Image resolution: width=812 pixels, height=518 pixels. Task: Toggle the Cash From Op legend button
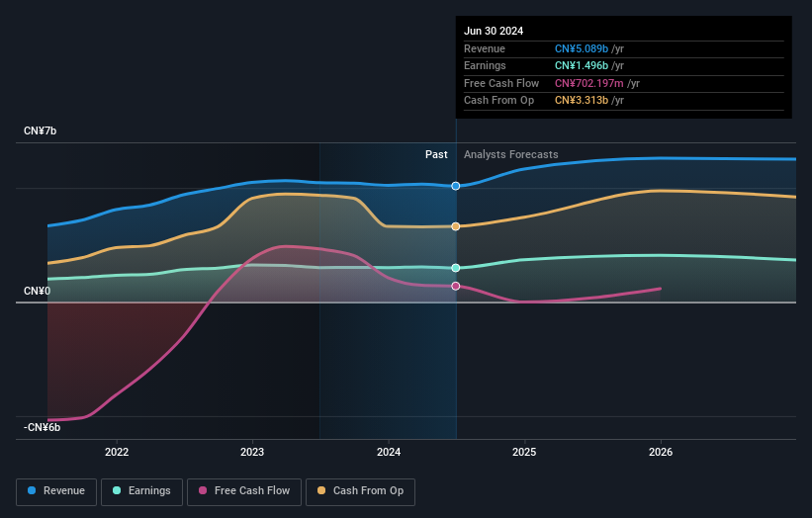tap(360, 491)
